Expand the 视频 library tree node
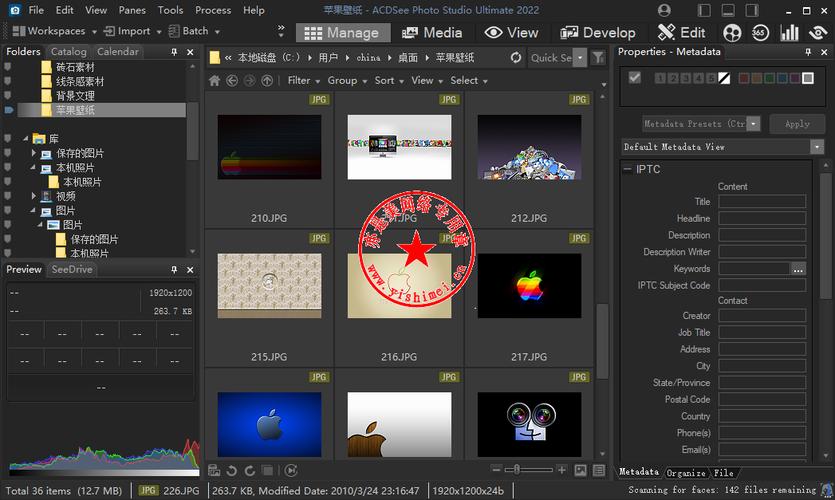 (x=34, y=197)
